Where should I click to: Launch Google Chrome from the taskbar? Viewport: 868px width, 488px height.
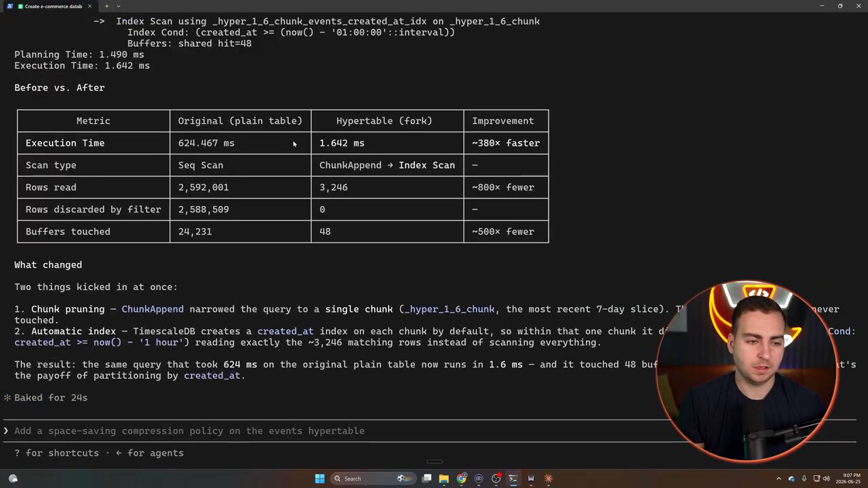461,479
